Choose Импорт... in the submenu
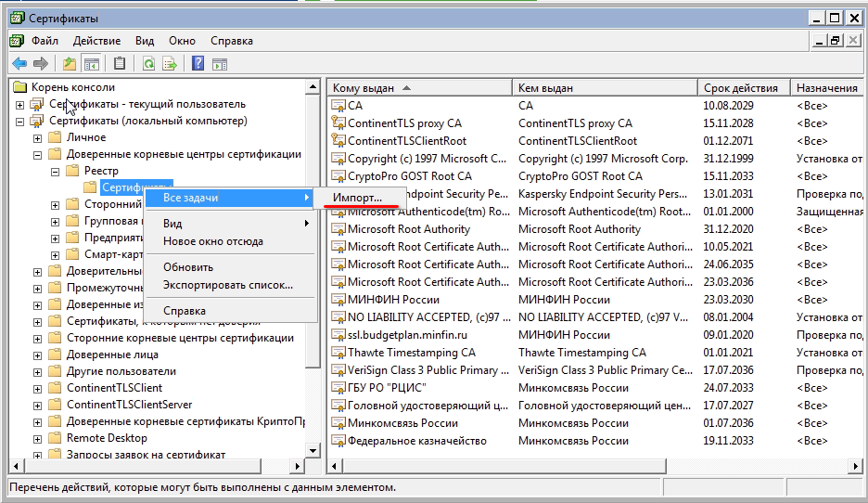 click(x=358, y=198)
